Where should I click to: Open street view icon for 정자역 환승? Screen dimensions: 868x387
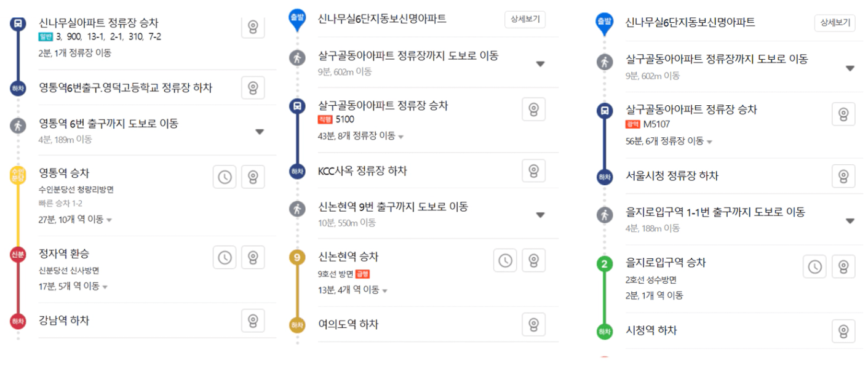tap(253, 257)
